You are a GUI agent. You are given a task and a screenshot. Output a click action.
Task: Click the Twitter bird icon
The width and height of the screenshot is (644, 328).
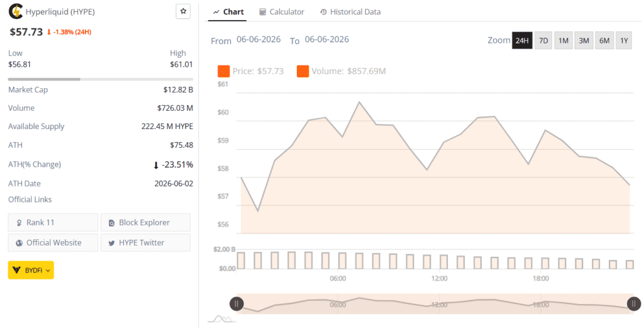coord(111,243)
